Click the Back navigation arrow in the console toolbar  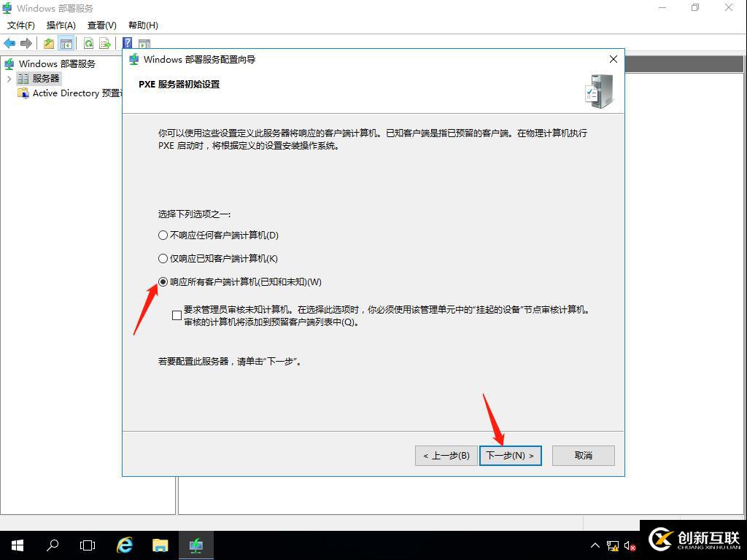click(x=9, y=42)
